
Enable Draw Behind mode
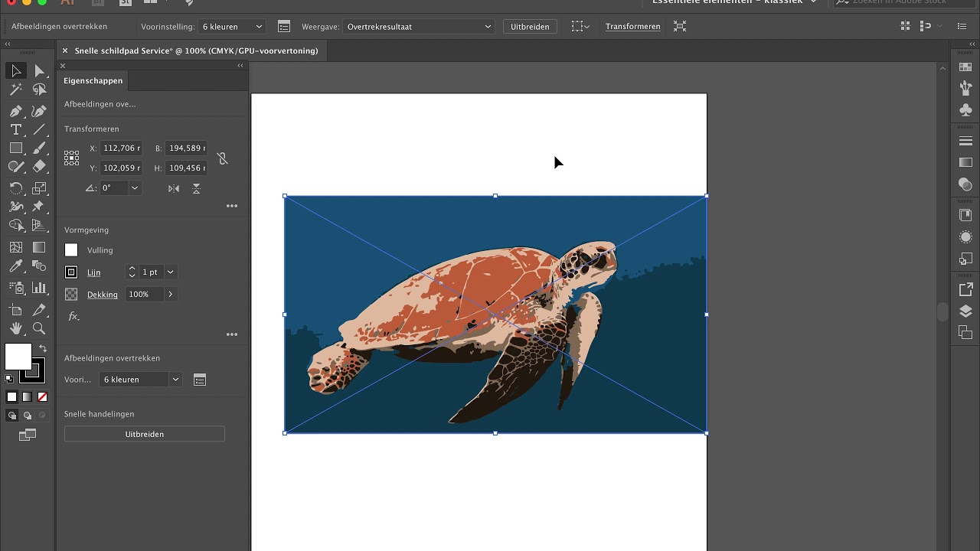click(x=28, y=416)
